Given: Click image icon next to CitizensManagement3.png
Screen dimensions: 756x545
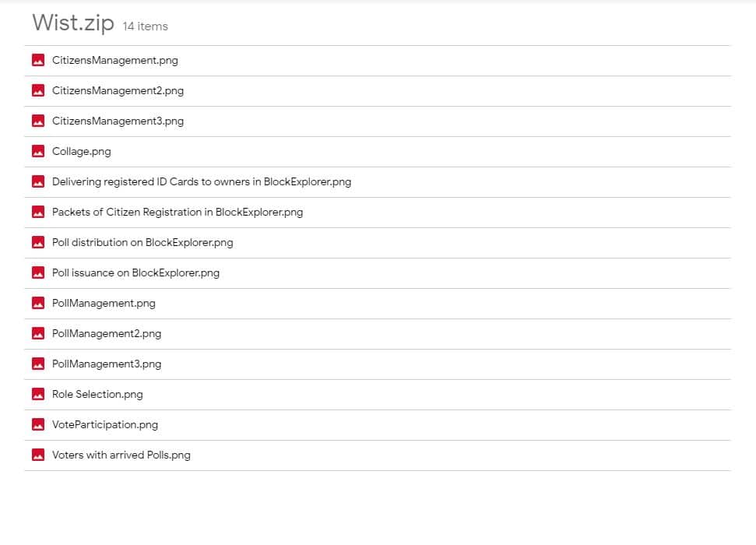Looking at the screenshot, I should coord(37,121).
